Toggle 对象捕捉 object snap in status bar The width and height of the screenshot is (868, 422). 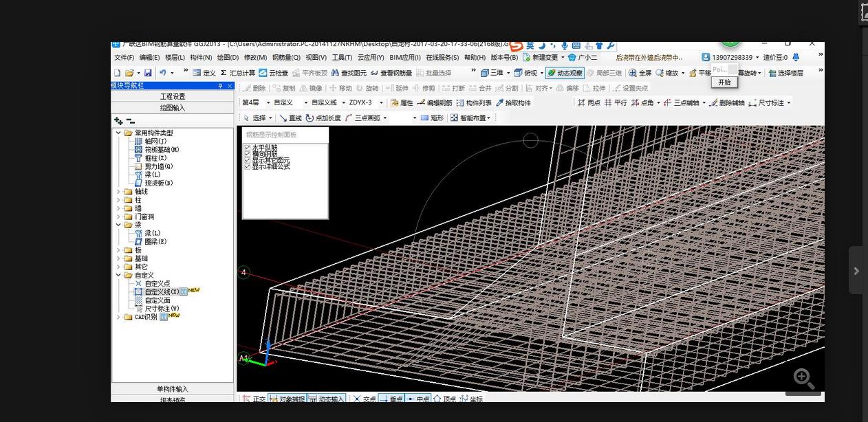pos(287,399)
